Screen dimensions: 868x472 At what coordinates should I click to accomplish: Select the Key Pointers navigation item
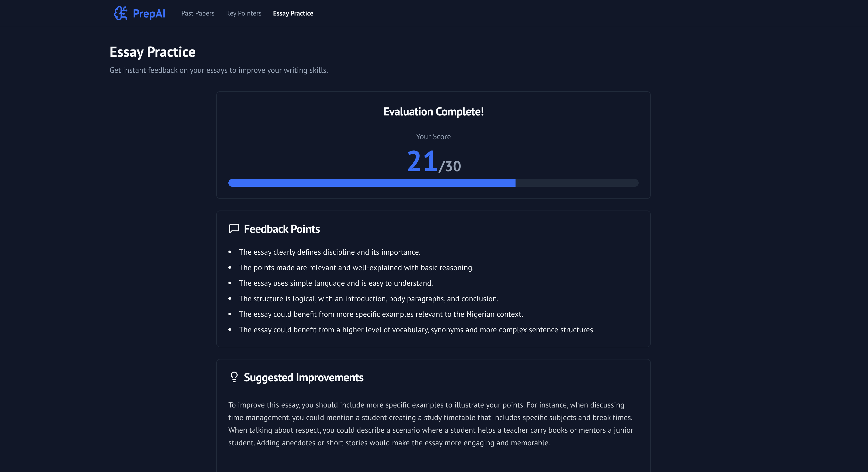(x=244, y=13)
